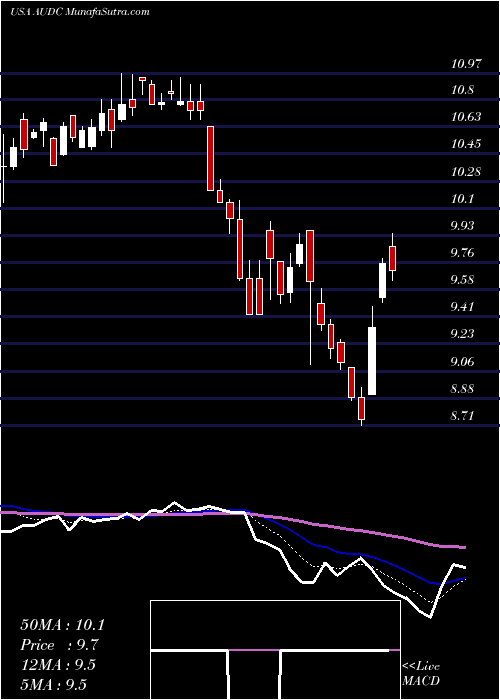Click the 9.23 price axis label
Screen dimensions: 500x700
tap(464, 334)
